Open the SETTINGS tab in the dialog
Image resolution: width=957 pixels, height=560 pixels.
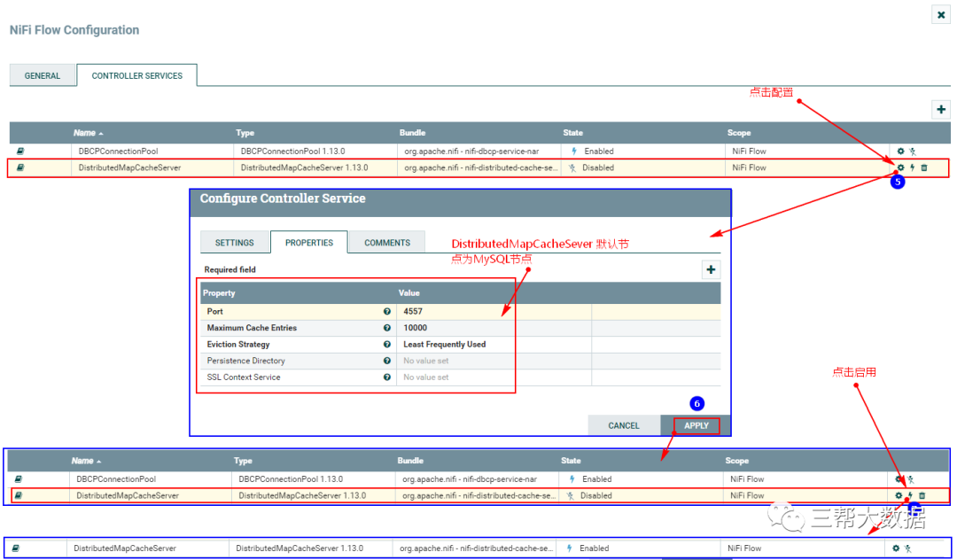click(x=235, y=243)
